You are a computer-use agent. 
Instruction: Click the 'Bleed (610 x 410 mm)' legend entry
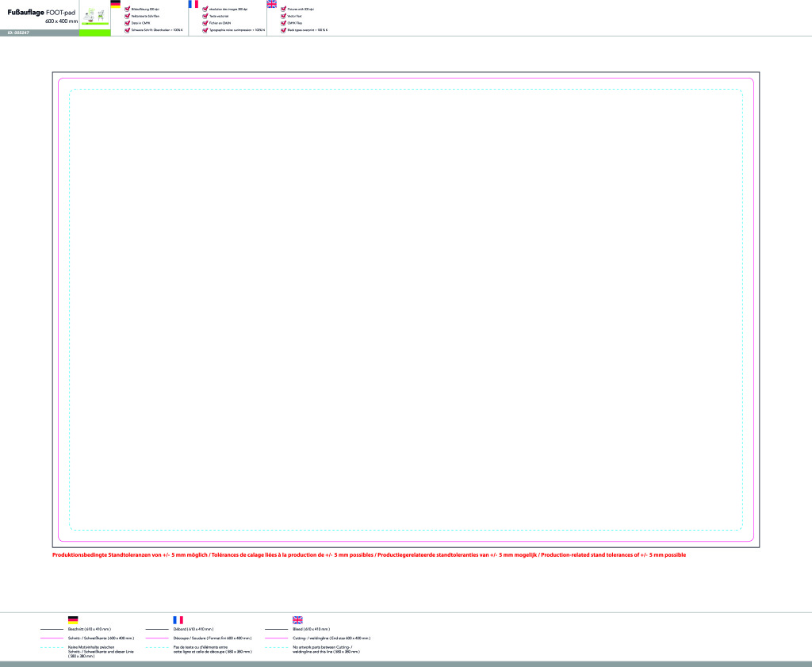[x=312, y=629]
